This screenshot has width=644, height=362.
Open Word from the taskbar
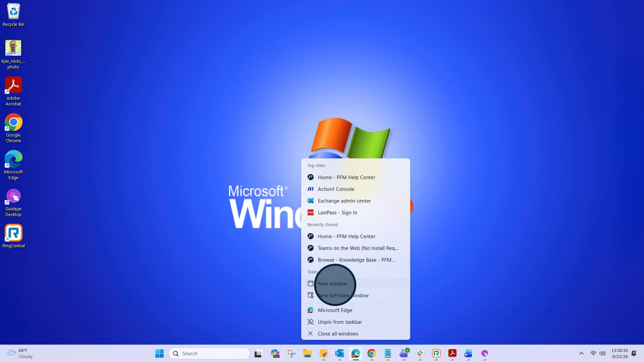click(x=468, y=353)
